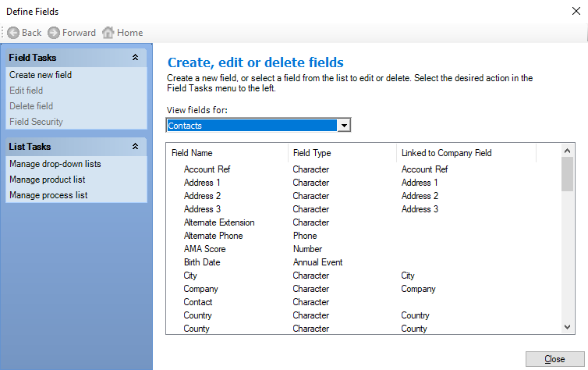588x370 pixels.
Task: Click the Close button
Action: pos(554,359)
